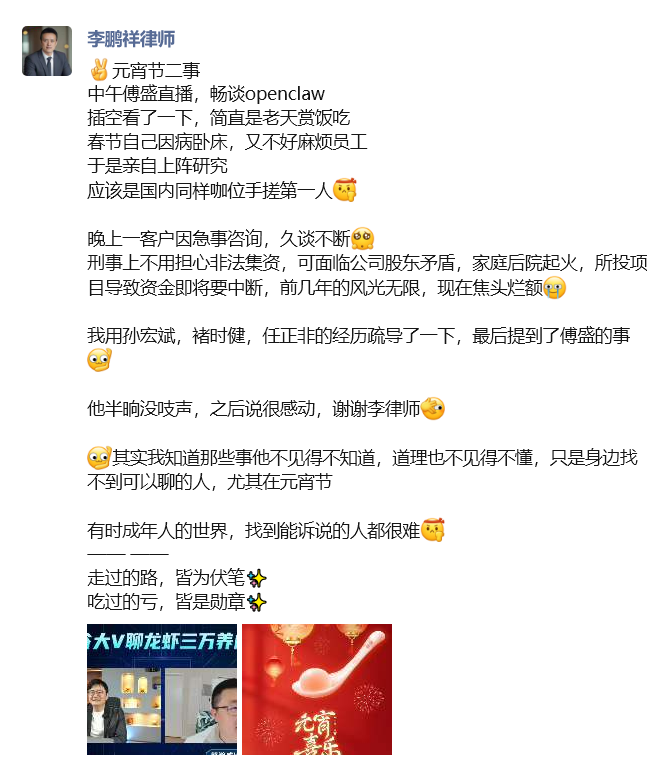Click the pleading face emoji after 久谈不断
Image resolution: width=663 pixels, height=780 pixels.
[x=362, y=239]
